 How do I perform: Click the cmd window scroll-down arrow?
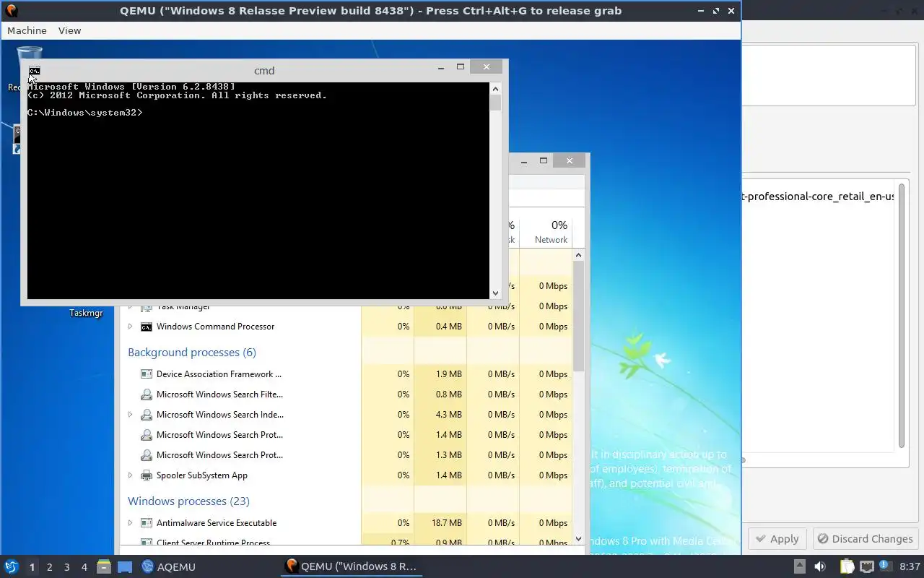point(495,293)
